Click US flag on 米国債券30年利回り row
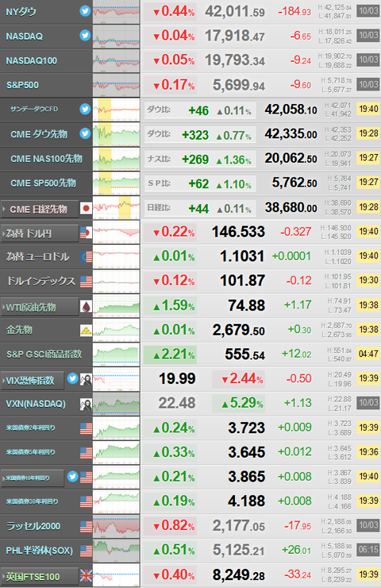Viewport: 381px width, 588px height. click(87, 501)
